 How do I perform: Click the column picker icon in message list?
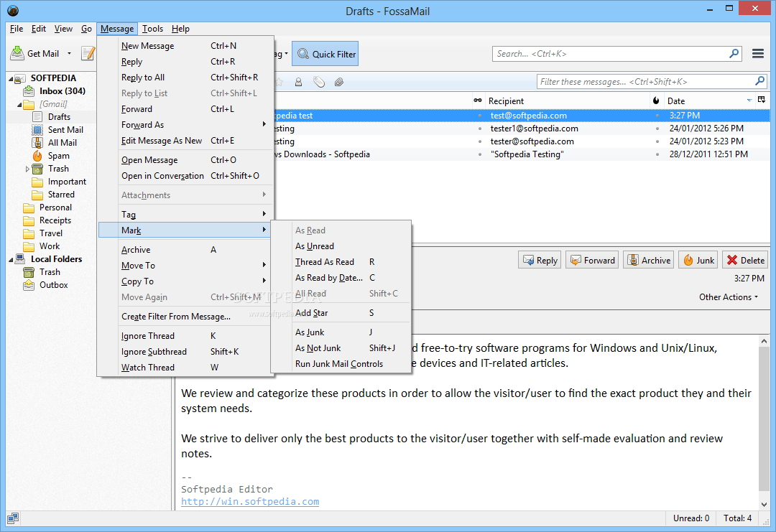pyautogui.click(x=762, y=101)
